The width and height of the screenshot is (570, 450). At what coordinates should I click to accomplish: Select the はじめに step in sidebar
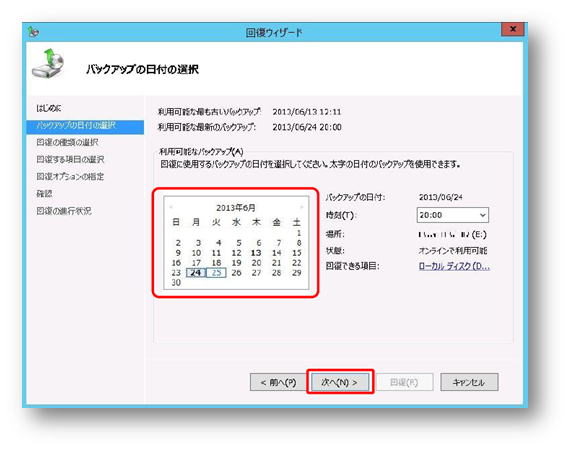49,108
